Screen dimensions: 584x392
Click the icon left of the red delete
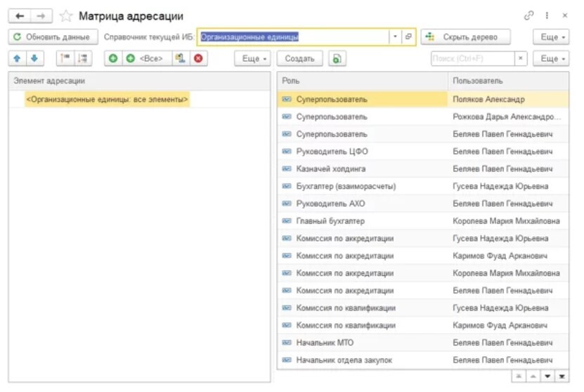(x=181, y=58)
